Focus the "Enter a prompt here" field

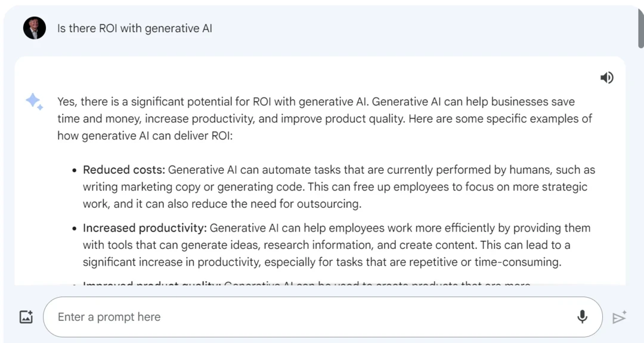point(298,317)
